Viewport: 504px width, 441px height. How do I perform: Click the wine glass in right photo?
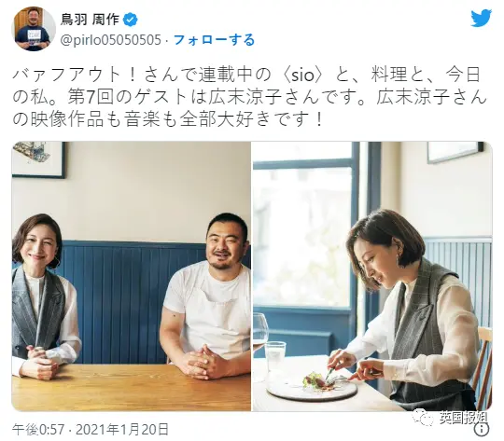tap(260, 336)
